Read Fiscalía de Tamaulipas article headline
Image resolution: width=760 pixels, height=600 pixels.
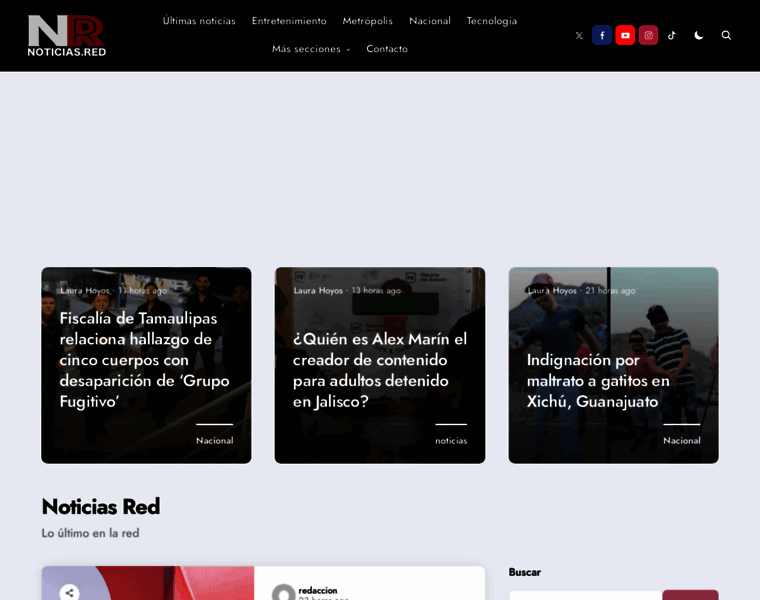click(x=144, y=360)
